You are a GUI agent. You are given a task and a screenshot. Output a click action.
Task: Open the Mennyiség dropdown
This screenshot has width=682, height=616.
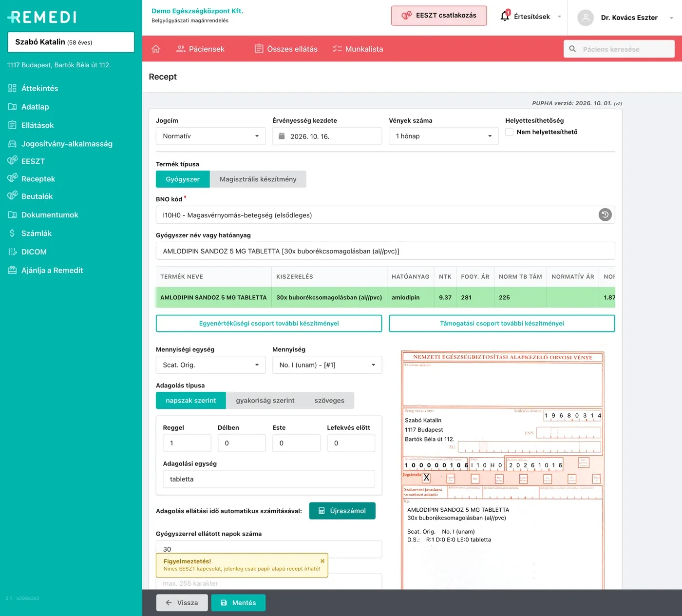(327, 365)
